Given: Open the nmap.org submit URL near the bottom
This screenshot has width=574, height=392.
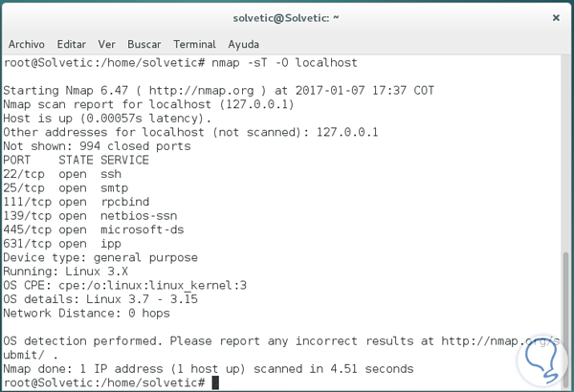Looking at the screenshot, I should point(496,340).
